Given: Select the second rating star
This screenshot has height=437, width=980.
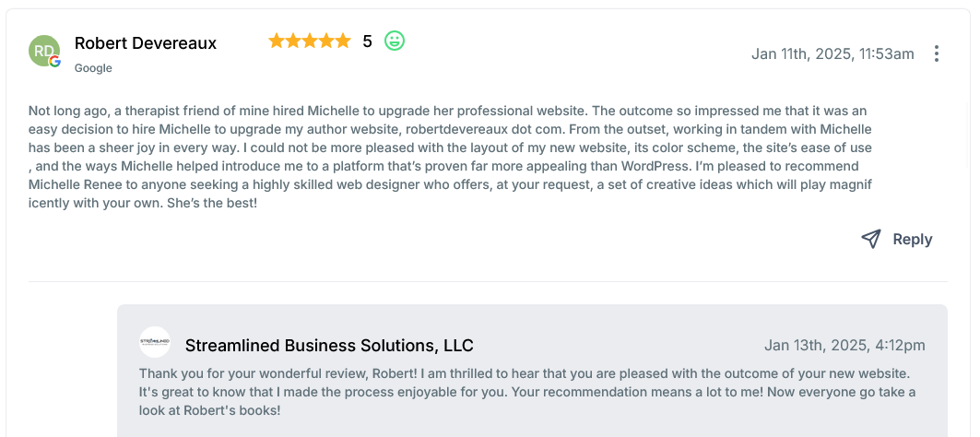Looking at the screenshot, I should [x=293, y=41].
